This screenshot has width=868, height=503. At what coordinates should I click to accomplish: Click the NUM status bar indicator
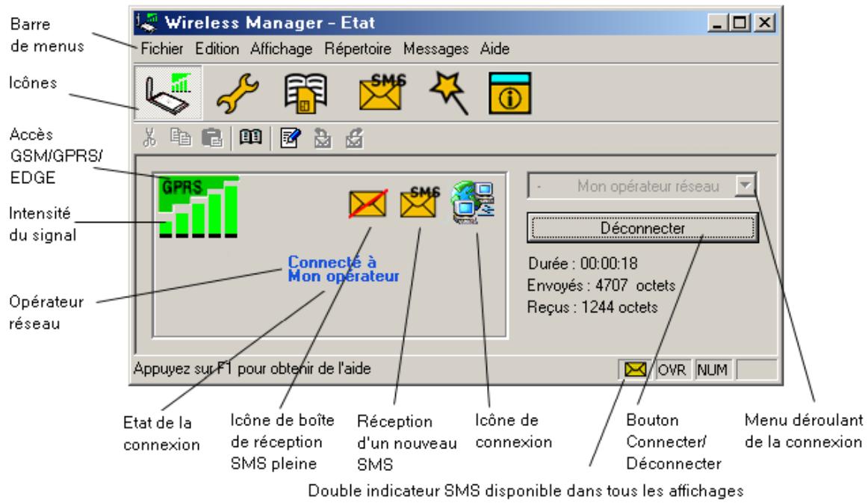point(712,369)
